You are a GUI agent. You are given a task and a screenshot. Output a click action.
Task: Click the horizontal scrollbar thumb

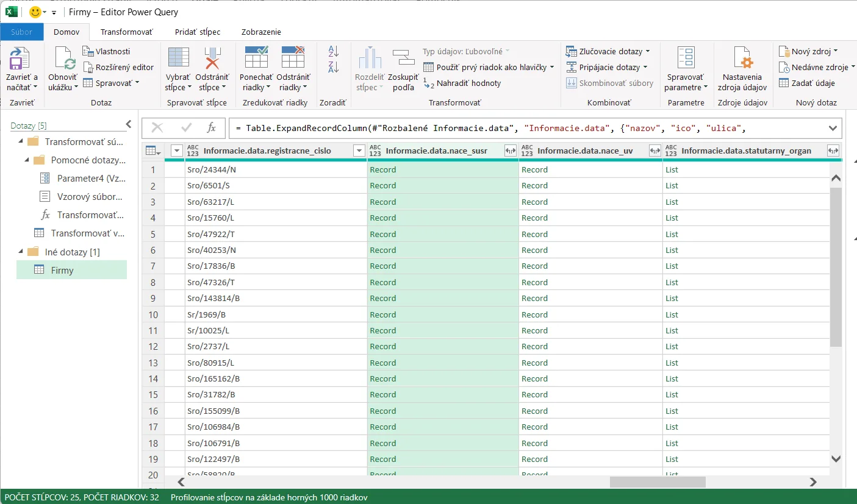[658, 481]
